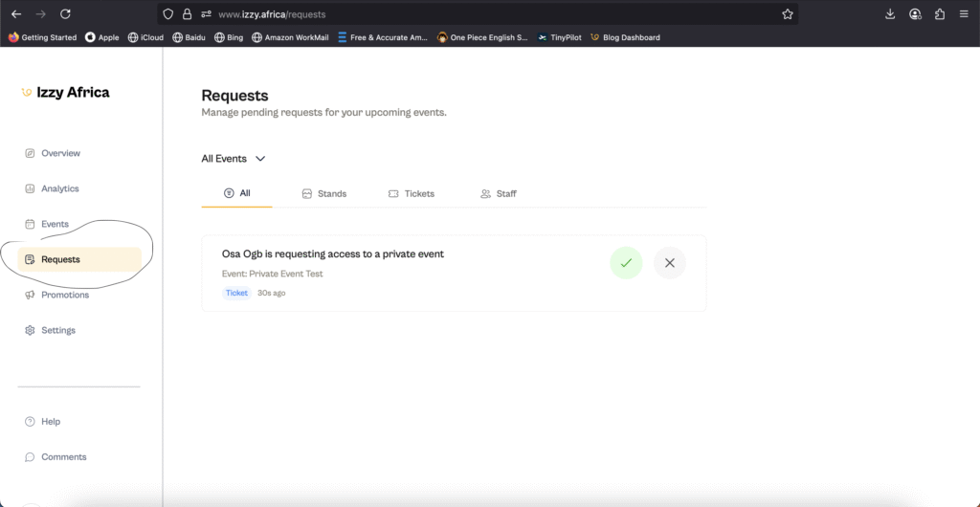Open the browser extensions icon
Image resolution: width=980 pixels, height=507 pixels.
point(939,14)
